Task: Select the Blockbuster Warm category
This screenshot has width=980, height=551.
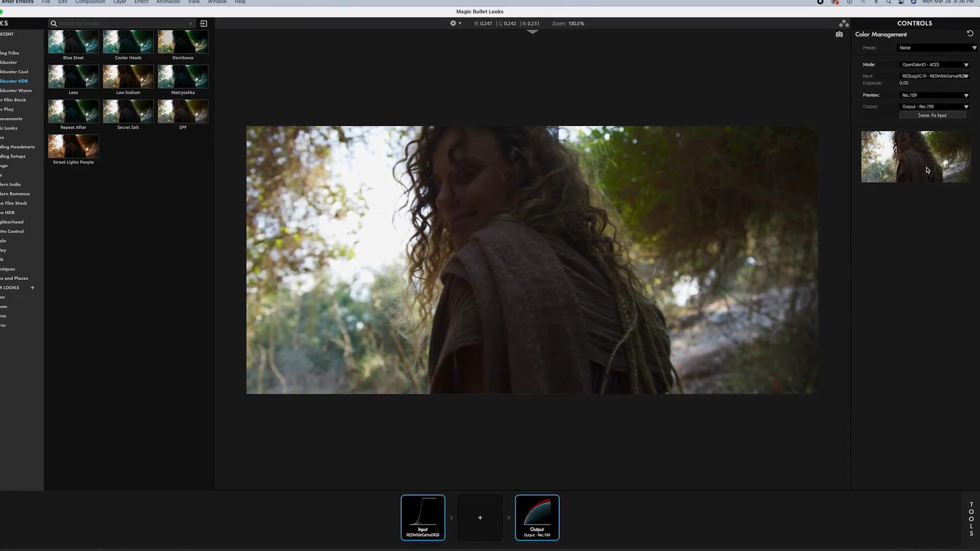Action: point(15,90)
